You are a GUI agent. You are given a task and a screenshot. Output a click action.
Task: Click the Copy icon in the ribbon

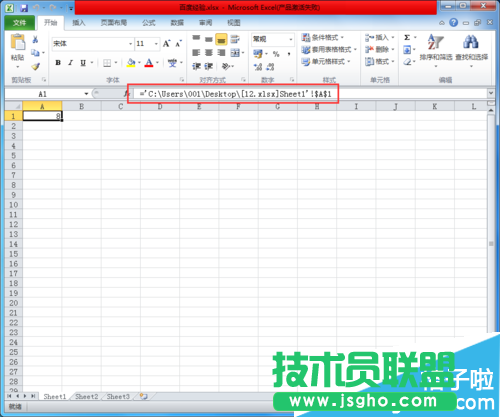click(35, 53)
